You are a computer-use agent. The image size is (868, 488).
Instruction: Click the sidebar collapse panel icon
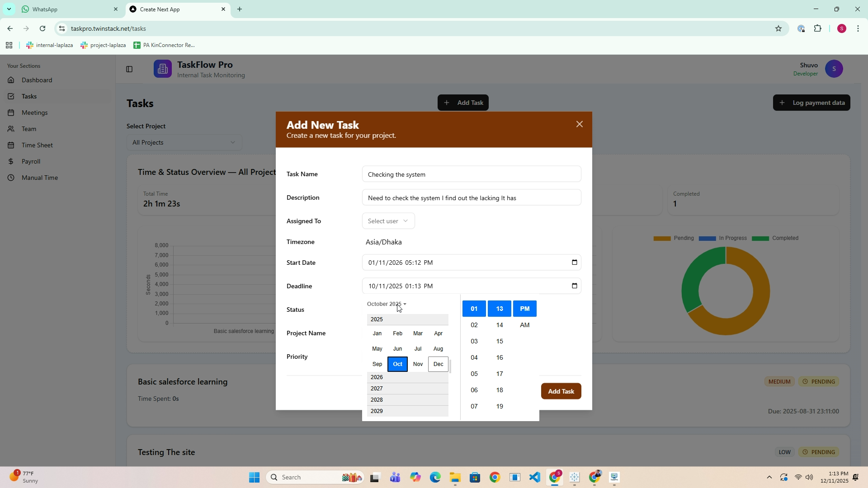tap(129, 69)
